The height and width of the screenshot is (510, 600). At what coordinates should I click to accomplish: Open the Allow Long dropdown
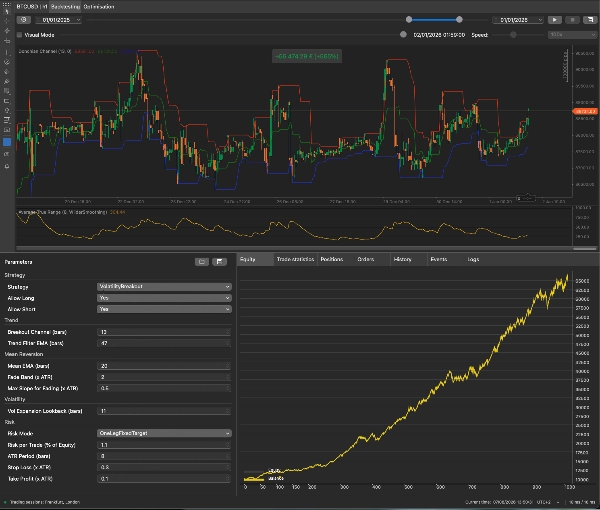point(164,298)
